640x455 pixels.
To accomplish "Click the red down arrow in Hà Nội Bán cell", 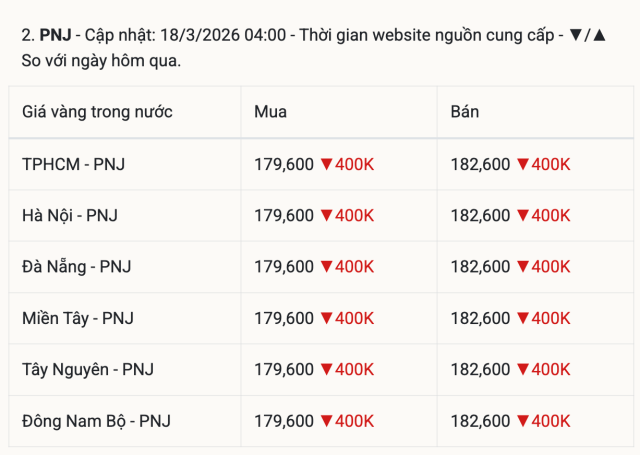I will tap(522, 215).
